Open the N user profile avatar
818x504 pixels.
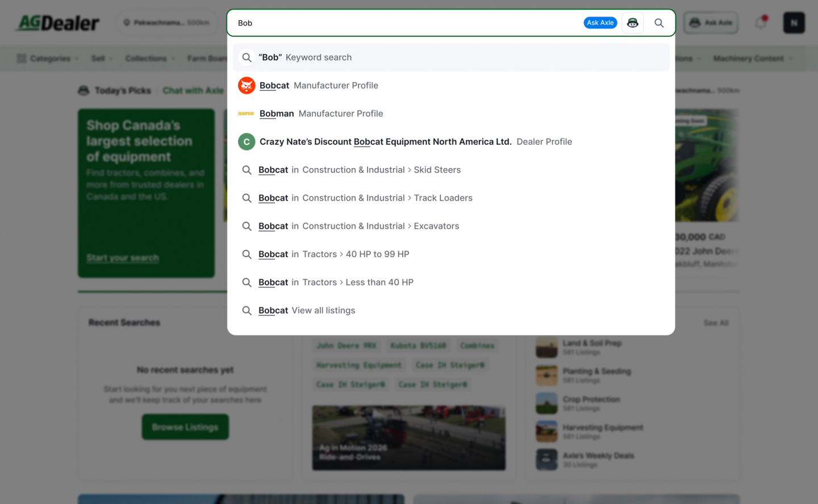tap(794, 23)
